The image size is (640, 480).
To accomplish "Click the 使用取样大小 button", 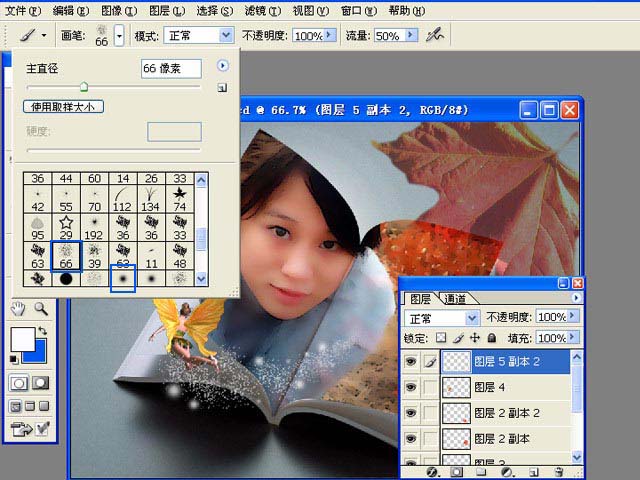I will pos(63,106).
